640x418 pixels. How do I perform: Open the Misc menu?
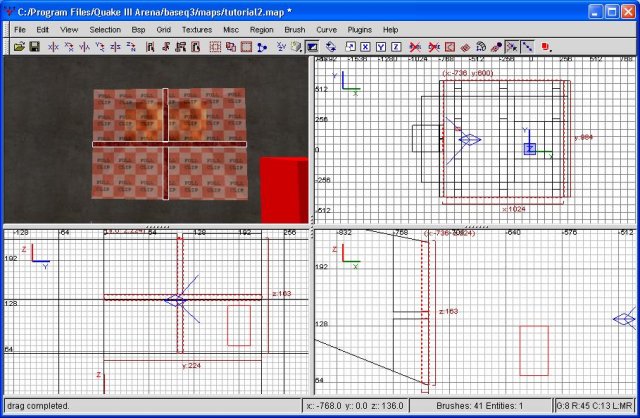pyautogui.click(x=231, y=30)
